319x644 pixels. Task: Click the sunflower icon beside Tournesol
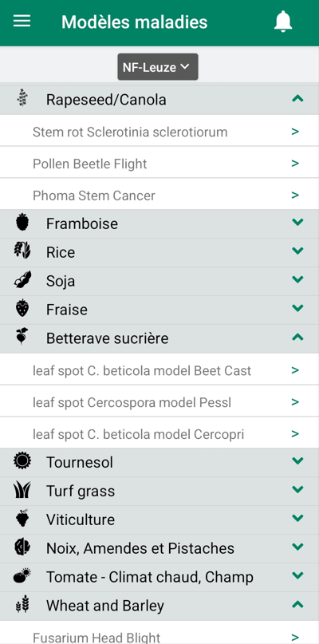(x=22, y=460)
